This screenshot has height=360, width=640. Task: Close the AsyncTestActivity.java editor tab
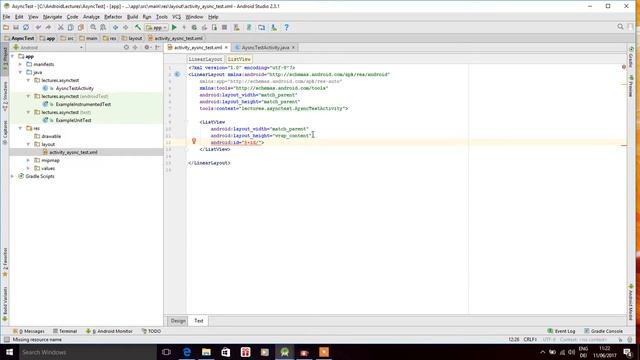click(293, 47)
